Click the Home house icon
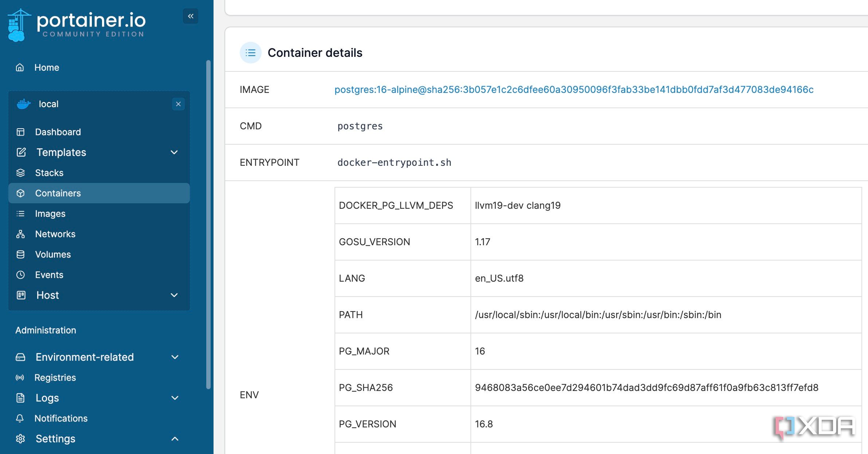 point(20,67)
